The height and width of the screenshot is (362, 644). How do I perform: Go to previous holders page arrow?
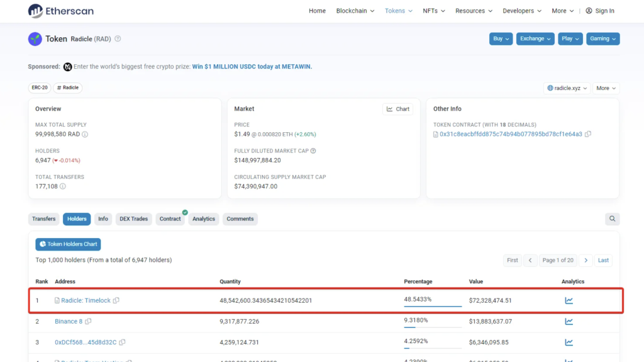[x=530, y=261]
